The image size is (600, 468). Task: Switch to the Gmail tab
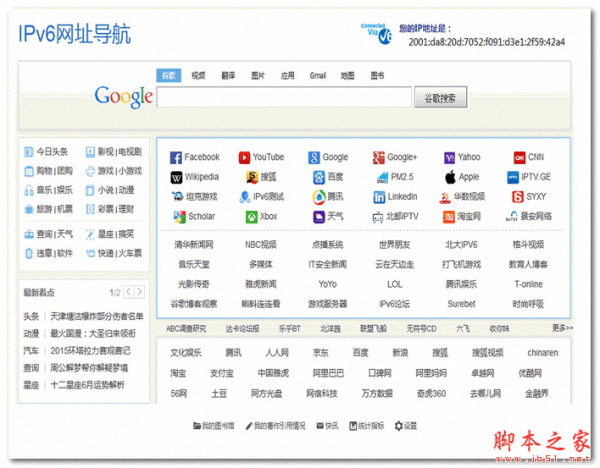pos(318,76)
